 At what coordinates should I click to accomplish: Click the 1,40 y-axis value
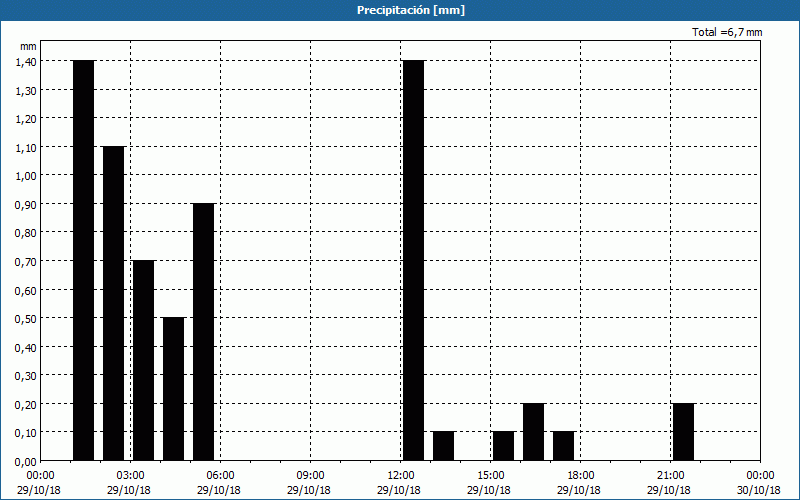coord(27,62)
